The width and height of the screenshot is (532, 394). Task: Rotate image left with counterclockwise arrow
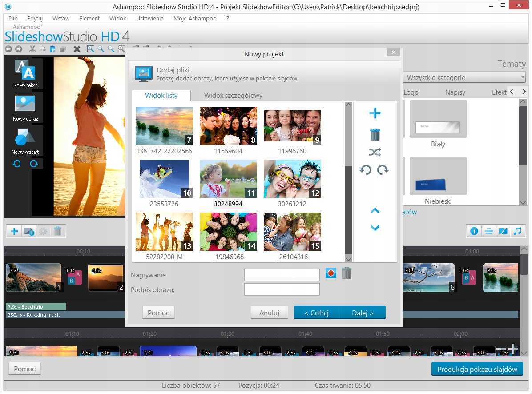coord(366,170)
